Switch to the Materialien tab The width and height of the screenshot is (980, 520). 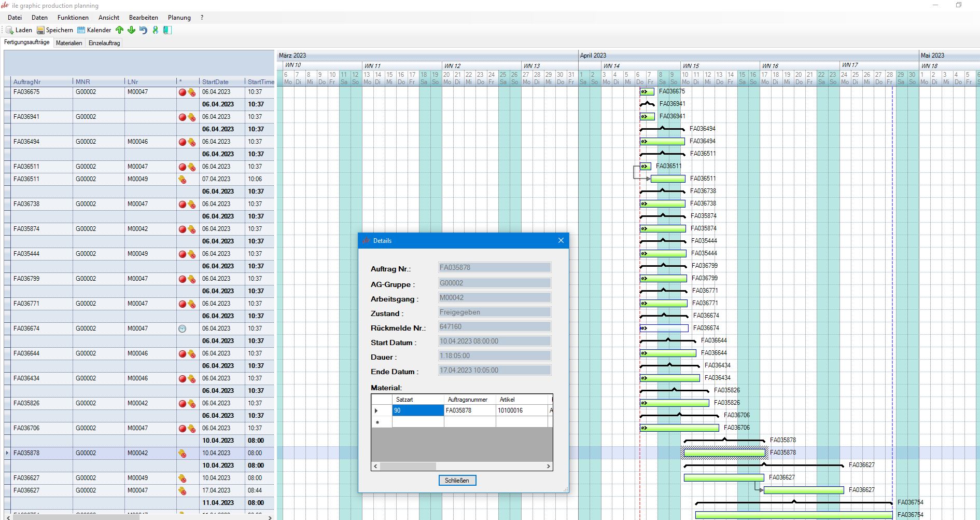pyautogui.click(x=69, y=43)
